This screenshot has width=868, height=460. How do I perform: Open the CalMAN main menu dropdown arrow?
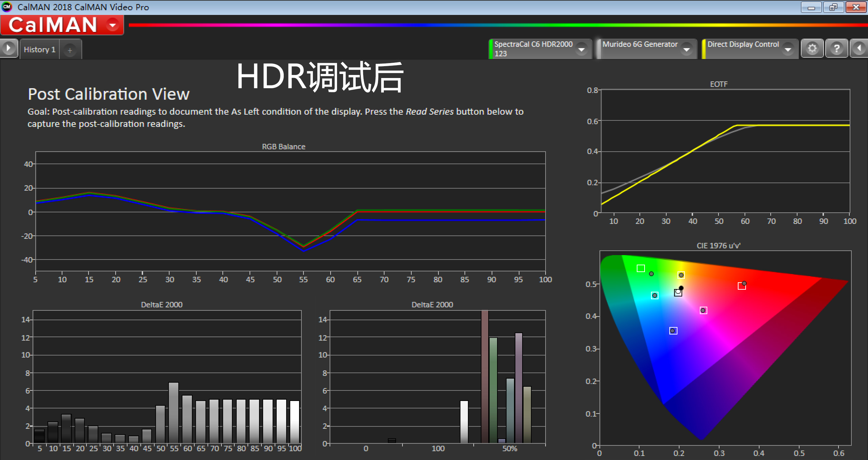[112, 25]
